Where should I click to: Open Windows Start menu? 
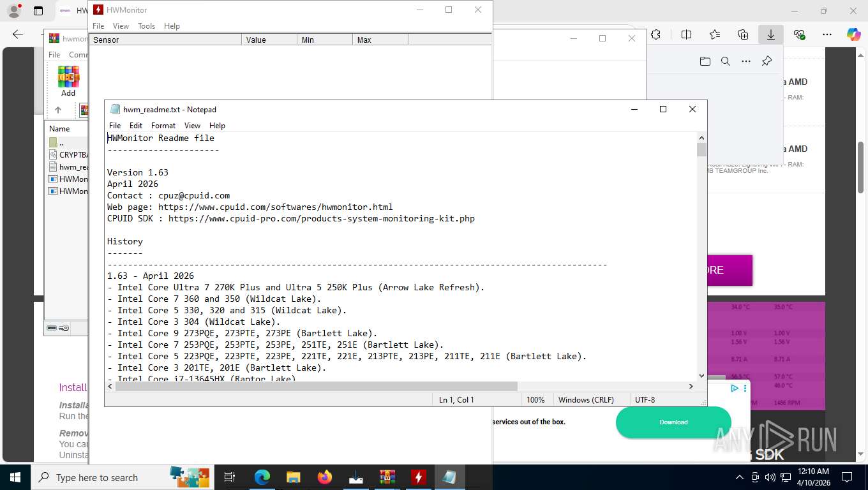click(x=15, y=477)
